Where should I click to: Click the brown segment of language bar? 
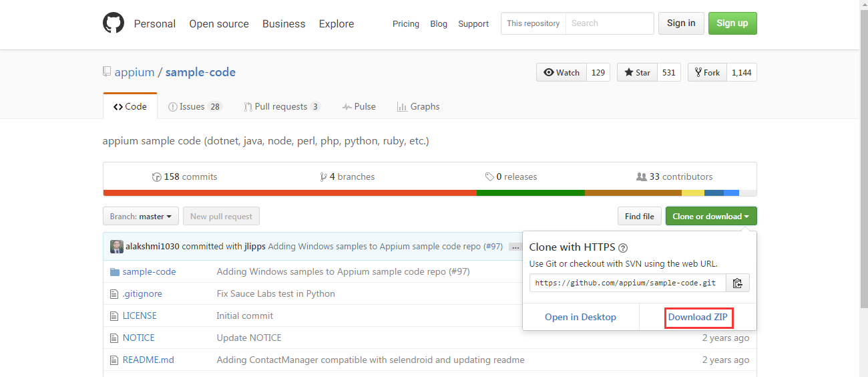click(x=633, y=193)
